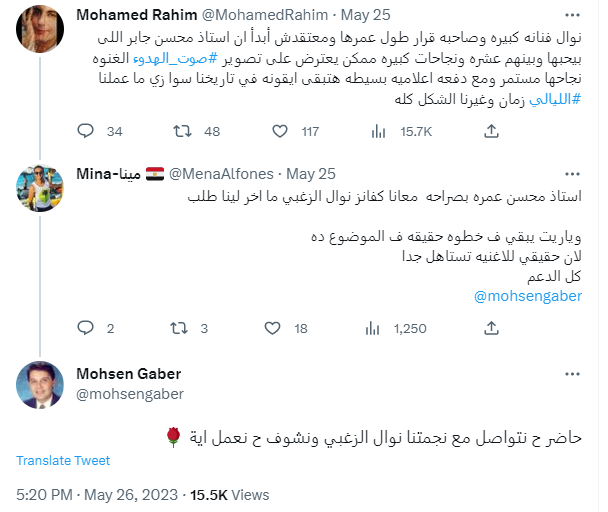
Task: Open Mina's profile avatar
Action: point(39,185)
